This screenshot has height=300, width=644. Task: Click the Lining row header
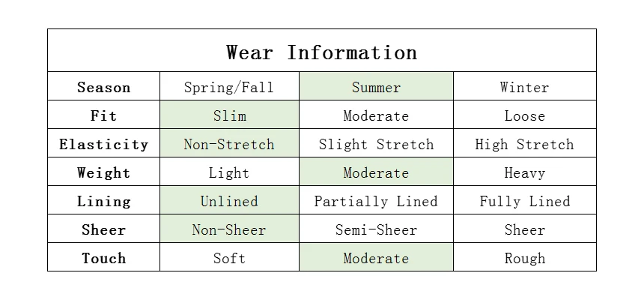[x=103, y=199]
